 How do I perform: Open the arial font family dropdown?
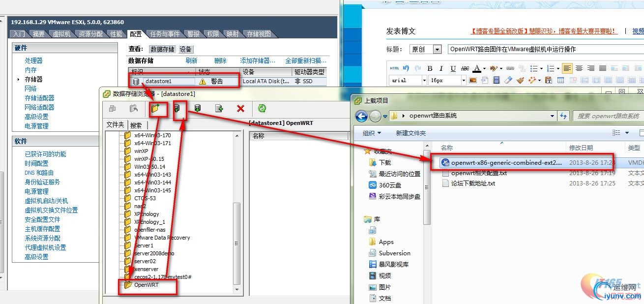point(424,80)
